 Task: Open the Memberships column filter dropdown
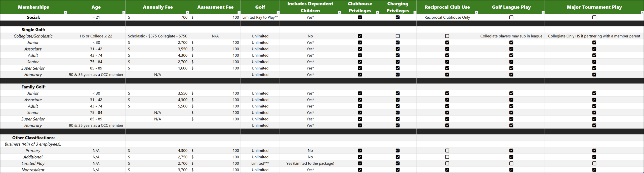point(65,12)
